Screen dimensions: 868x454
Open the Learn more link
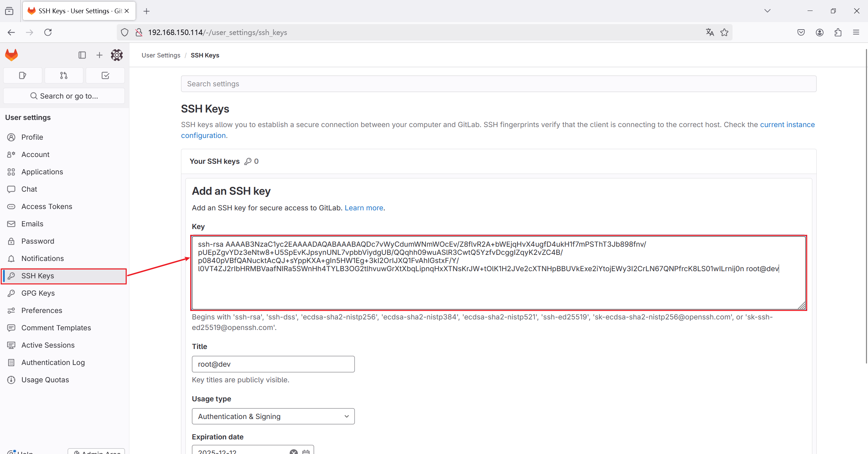click(364, 208)
